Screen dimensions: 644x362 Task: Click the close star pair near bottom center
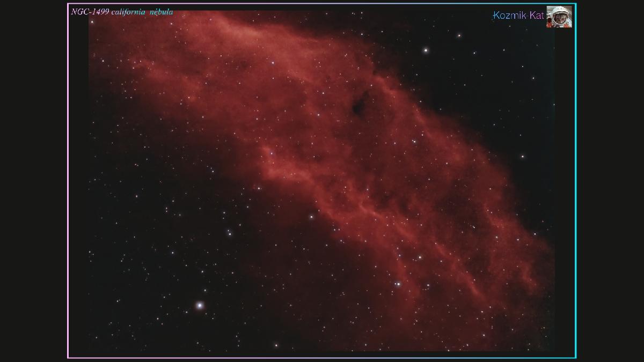point(398,284)
